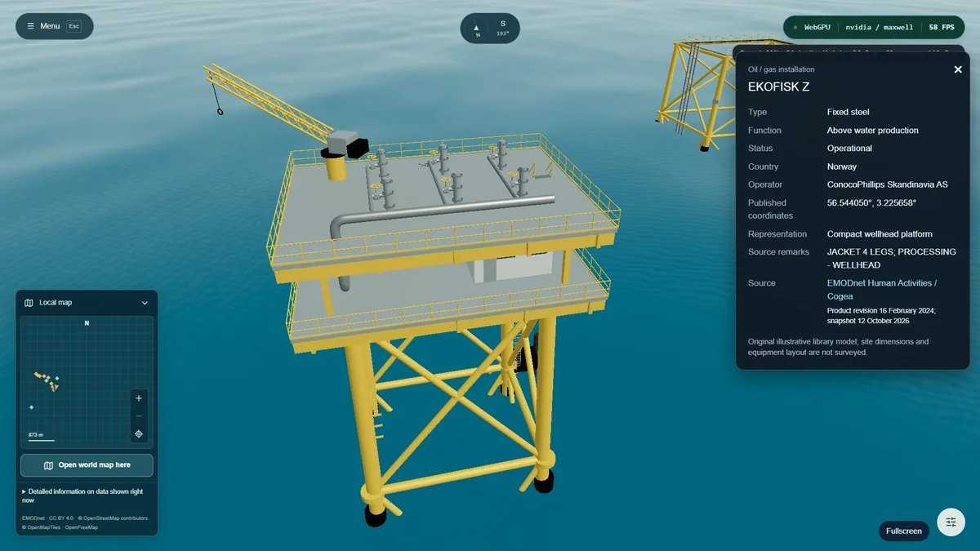Click Above water production function value
Viewport: 980px width, 551px height.
coord(873,130)
